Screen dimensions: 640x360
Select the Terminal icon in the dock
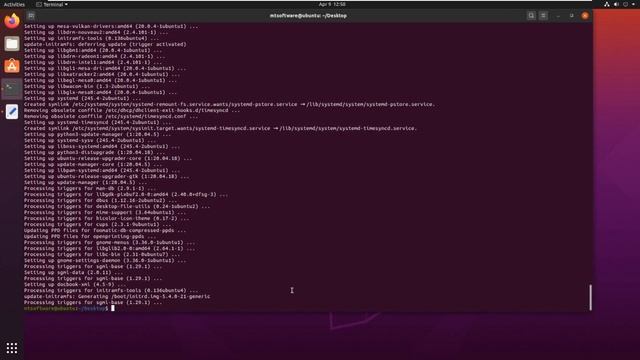point(12,89)
